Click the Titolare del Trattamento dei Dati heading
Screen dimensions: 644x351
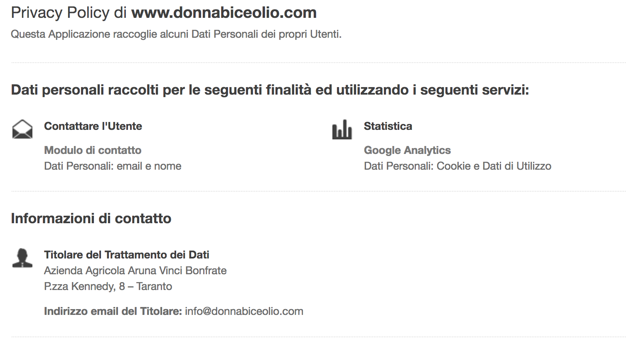[127, 255]
